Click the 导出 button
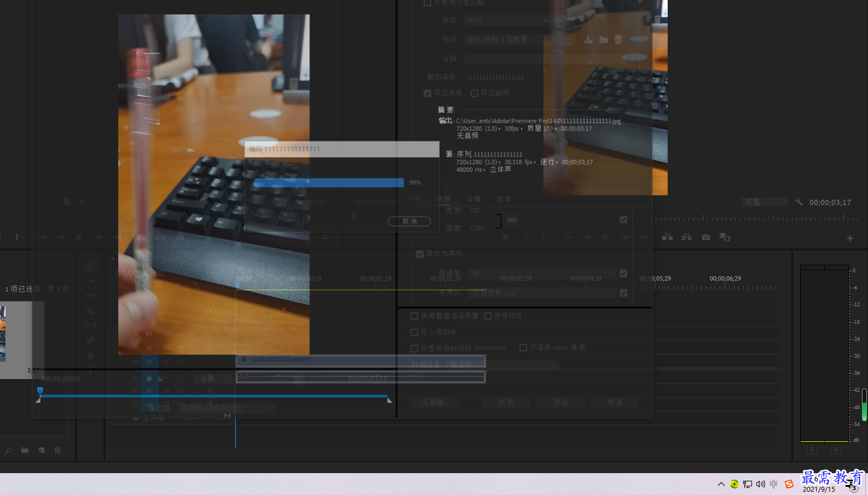 coord(561,403)
